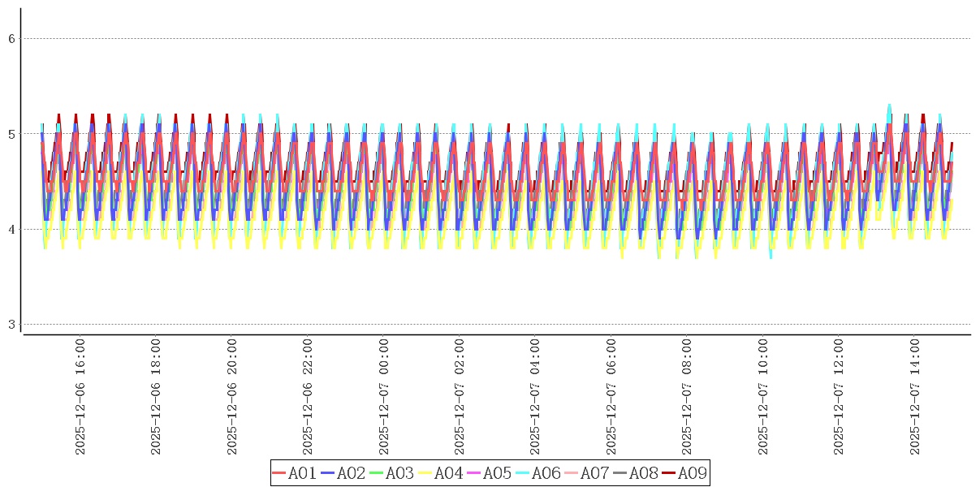Click the y-axis tick label 3
The image size is (980, 487).
point(12,325)
